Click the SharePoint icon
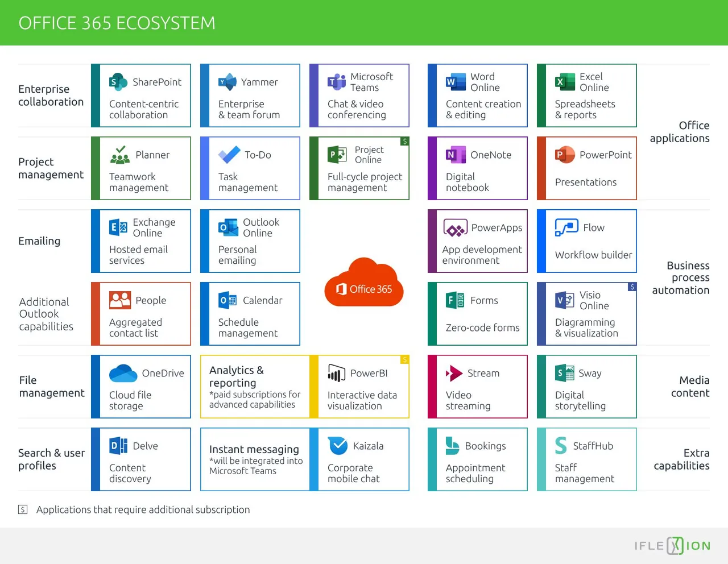Viewport: 728px width, 564px height. tap(118, 82)
